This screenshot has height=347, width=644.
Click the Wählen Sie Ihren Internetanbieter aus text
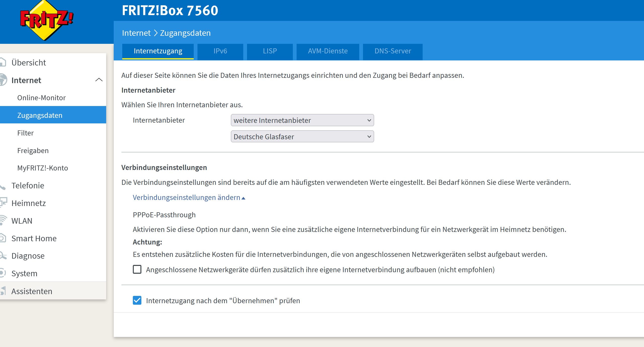click(182, 105)
